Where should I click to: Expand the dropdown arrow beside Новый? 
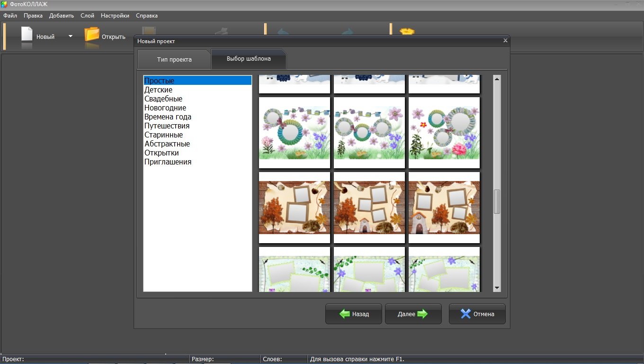(71, 36)
